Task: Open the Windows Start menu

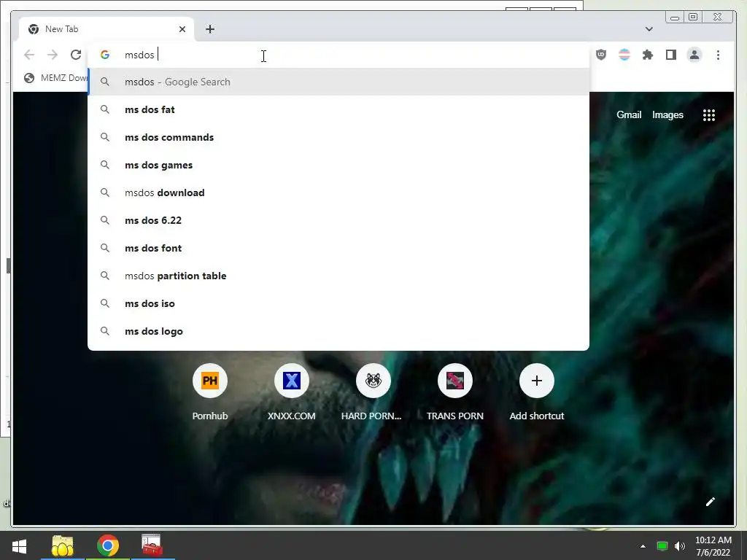Action: point(19,545)
